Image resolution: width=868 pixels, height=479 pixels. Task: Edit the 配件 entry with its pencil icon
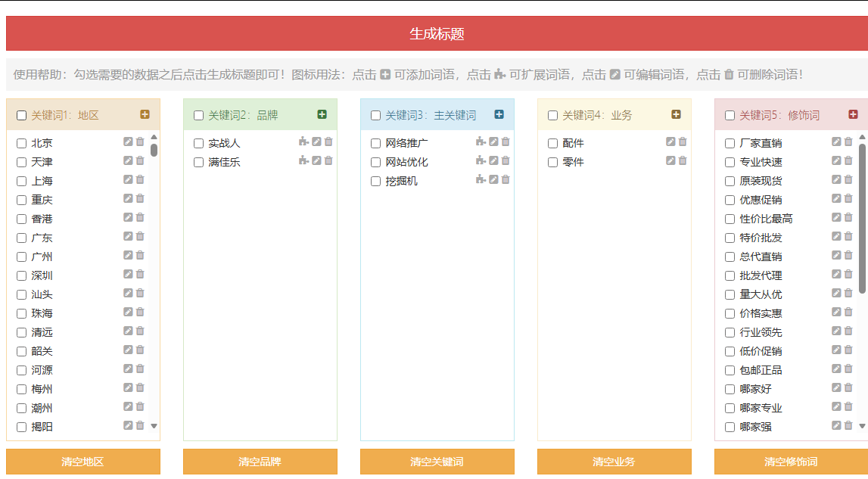(x=670, y=142)
